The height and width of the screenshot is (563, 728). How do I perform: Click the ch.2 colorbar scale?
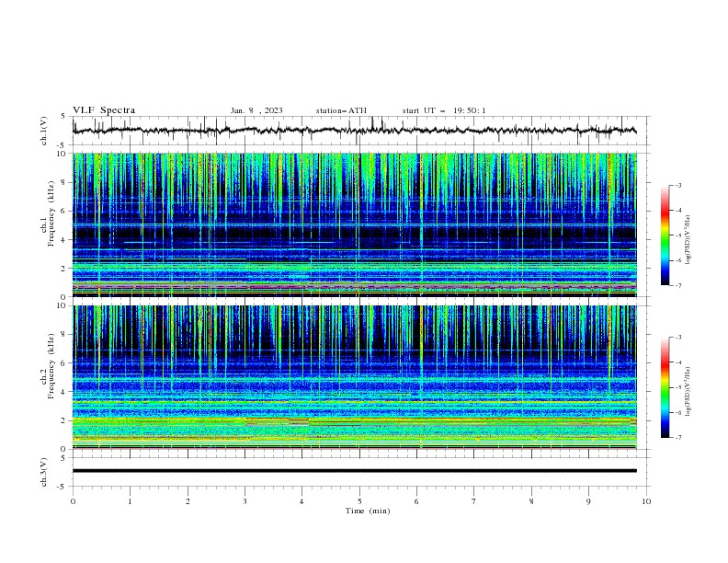[665, 387]
